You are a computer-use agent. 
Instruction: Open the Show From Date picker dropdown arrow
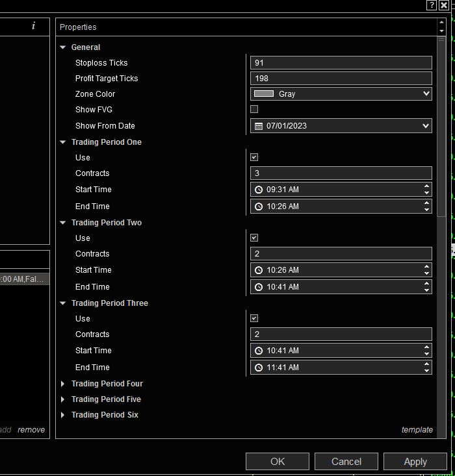pyautogui.click(x=426, y=126)
